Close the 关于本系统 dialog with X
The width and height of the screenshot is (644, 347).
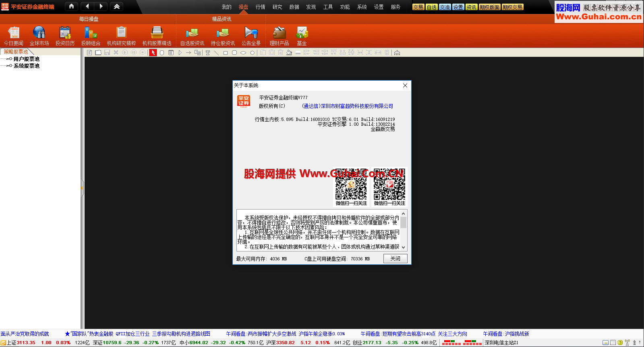click(405, 85)
